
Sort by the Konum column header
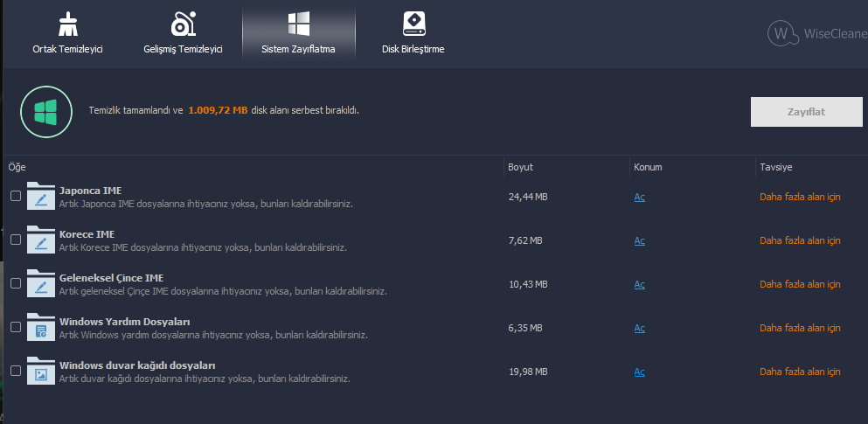(648, 167)
